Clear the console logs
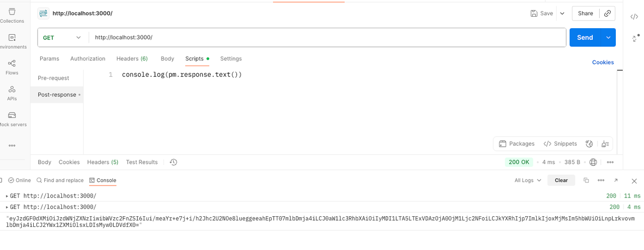This screenshot has height=250, width=644. [x=561, y=180]
